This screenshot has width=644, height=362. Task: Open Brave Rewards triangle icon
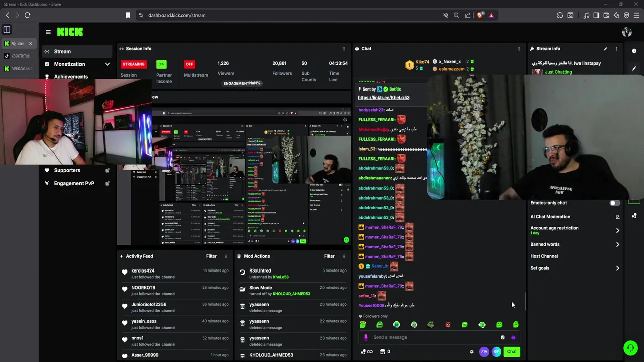[x=491, y=15]
